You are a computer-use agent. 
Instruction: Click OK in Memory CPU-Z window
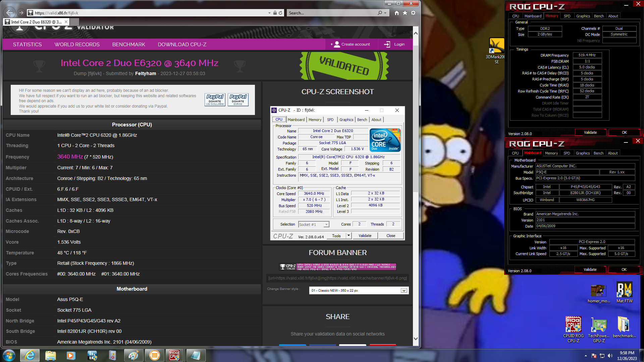pos(624,132)
